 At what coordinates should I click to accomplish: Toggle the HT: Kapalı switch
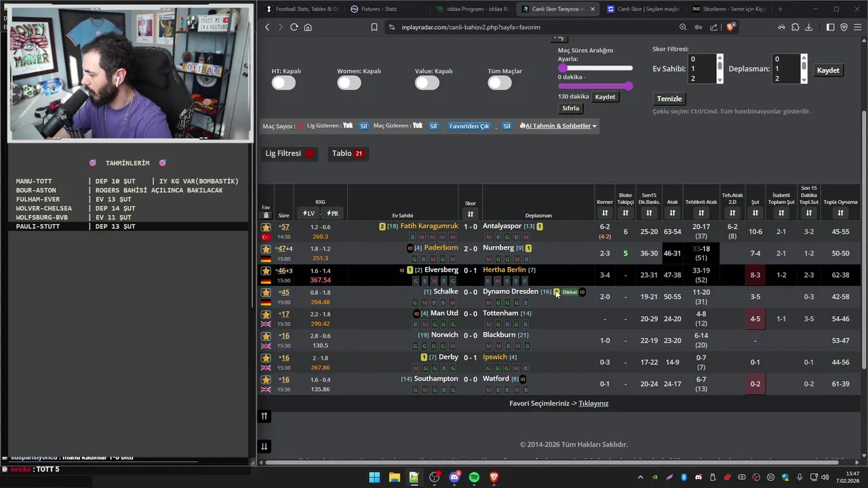[x=283, y=83]
